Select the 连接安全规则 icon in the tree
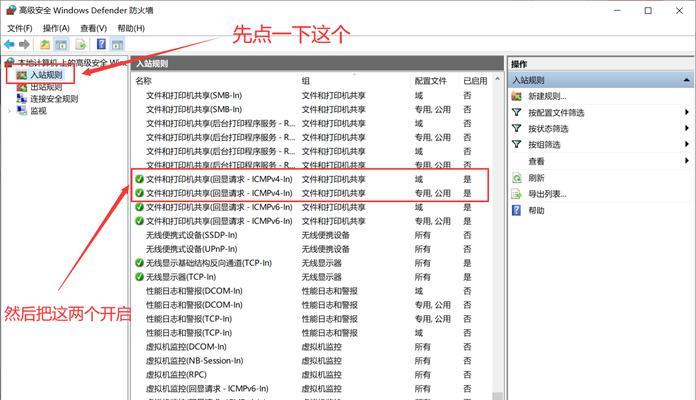This screenshot has height=400, width=696. 22,99
